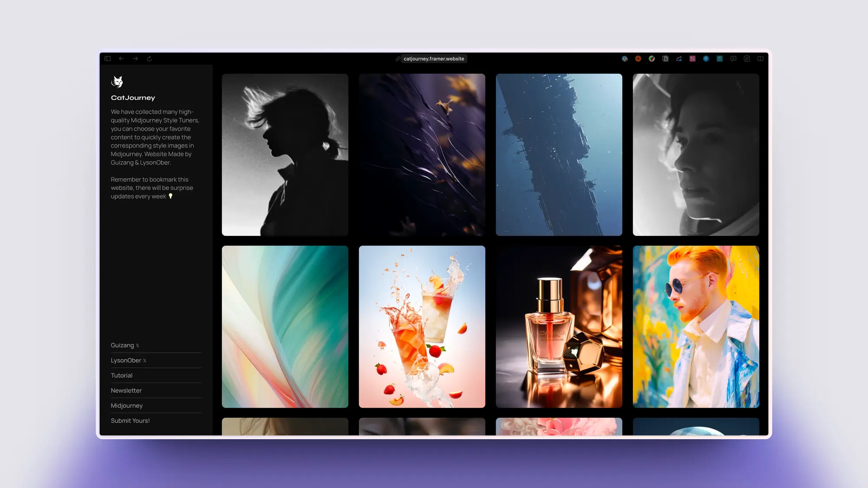
Task: Click the blue circular S extension icon
Action: click(x=706, y=59)
